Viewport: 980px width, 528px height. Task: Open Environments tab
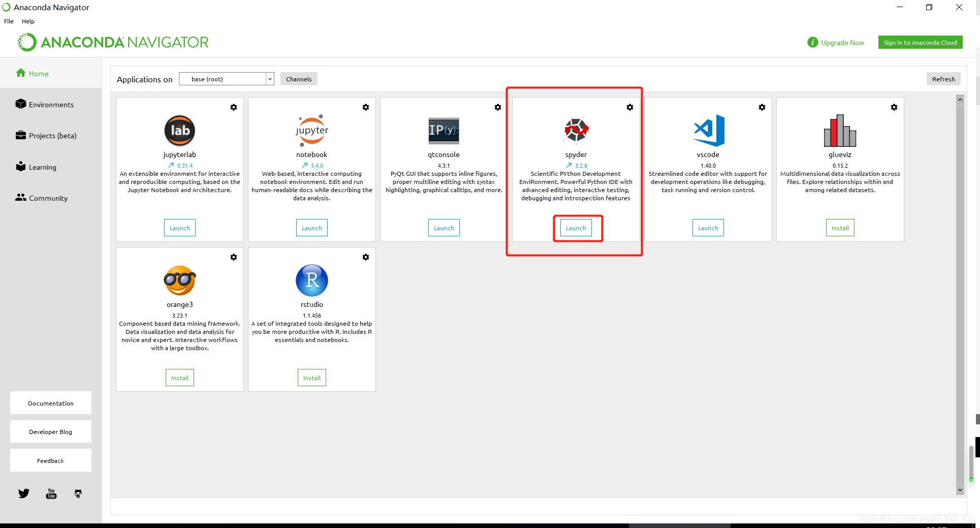(51, 105)
